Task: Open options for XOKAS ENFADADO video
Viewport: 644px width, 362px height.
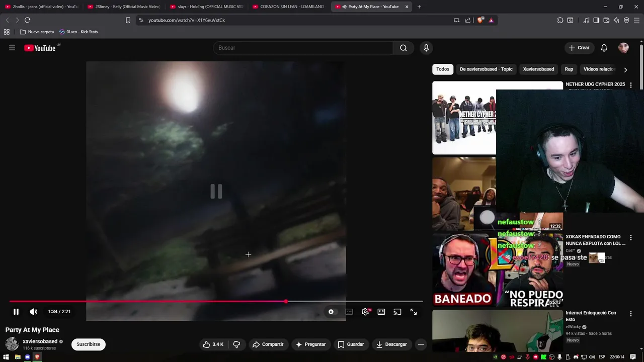Action: point(631,237)
